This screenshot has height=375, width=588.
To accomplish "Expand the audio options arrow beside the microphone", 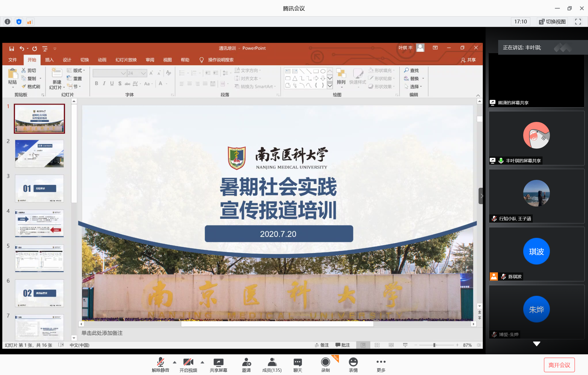I will click(x=174, y=362).
